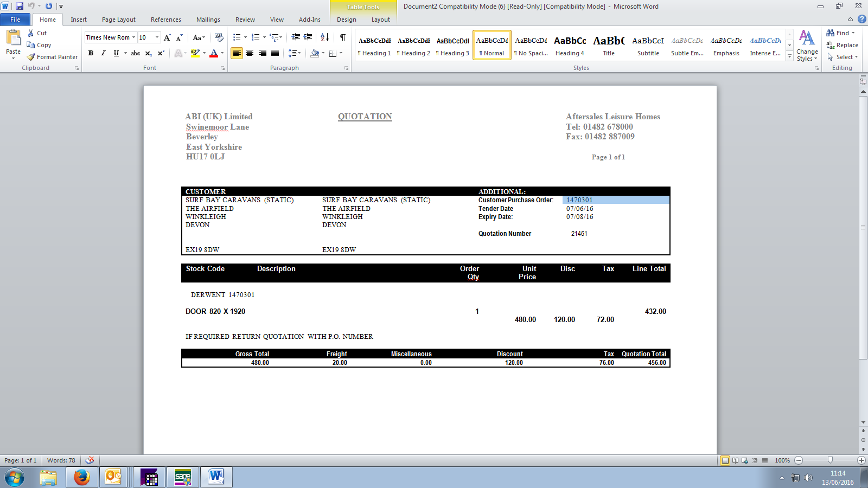Apply the No Spacing style
This screenshot has height=488, width=868.
click(x=531, y=46)
